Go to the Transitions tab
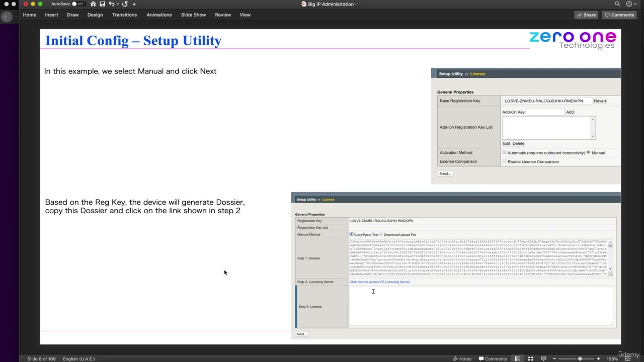This screenshot has height=362, width=644. 124,15
